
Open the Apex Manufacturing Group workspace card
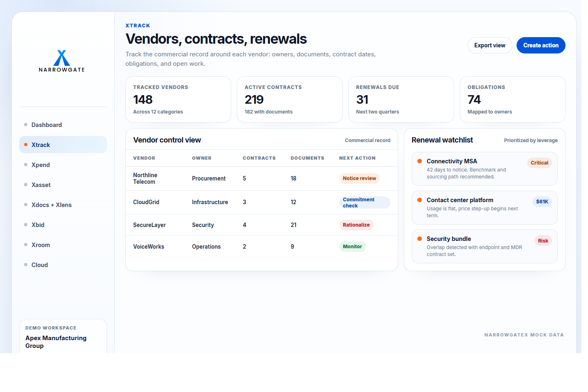tap(63, 336)
